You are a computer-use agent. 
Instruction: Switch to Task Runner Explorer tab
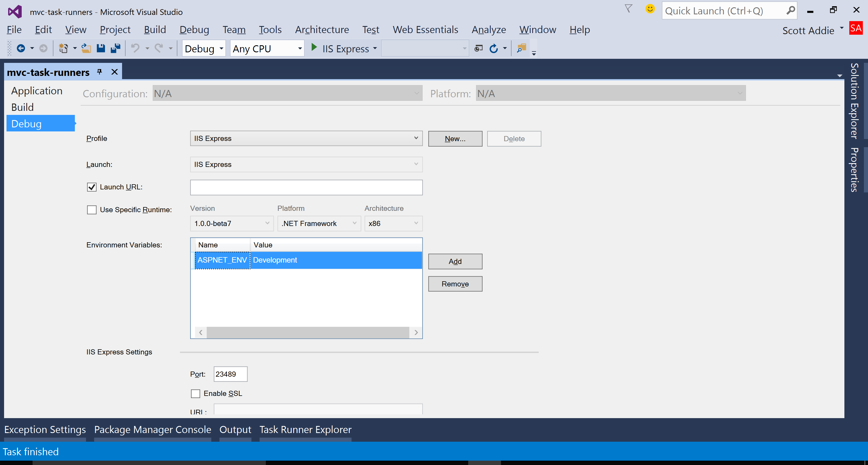305,430
